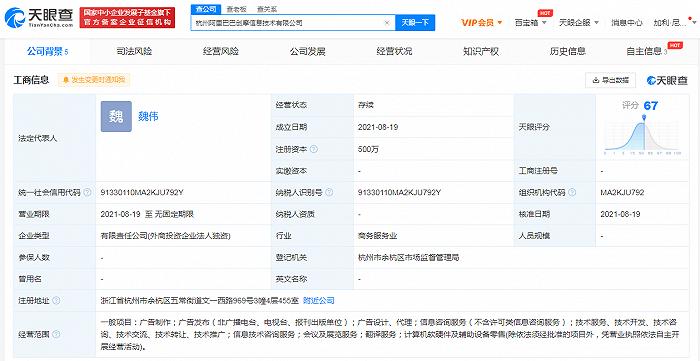Clear the search box with the X icon
700x361 pixels.
click(x=387, y=23)
